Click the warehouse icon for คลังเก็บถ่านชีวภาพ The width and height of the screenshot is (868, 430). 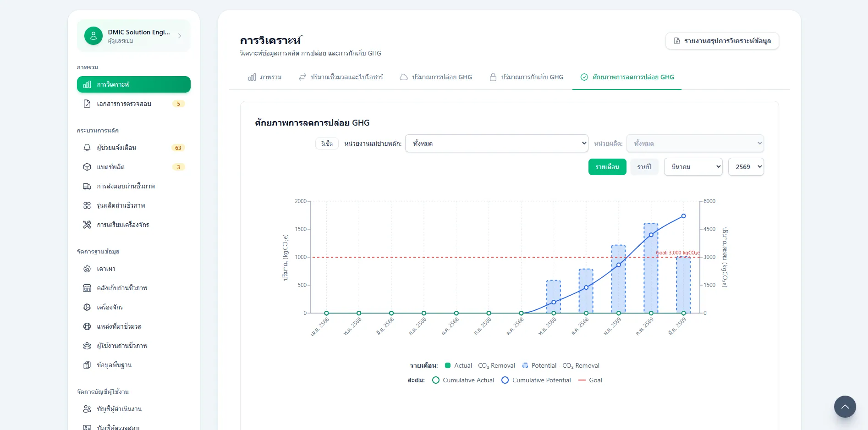tap(87, 288)
